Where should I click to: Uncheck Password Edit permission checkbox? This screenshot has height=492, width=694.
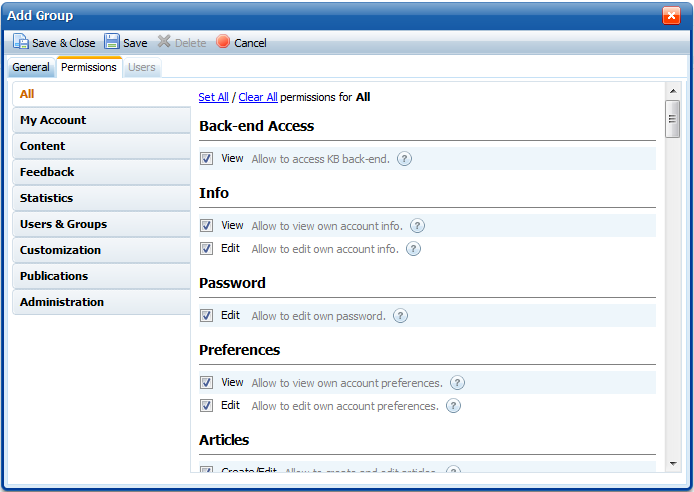(206, 316)
